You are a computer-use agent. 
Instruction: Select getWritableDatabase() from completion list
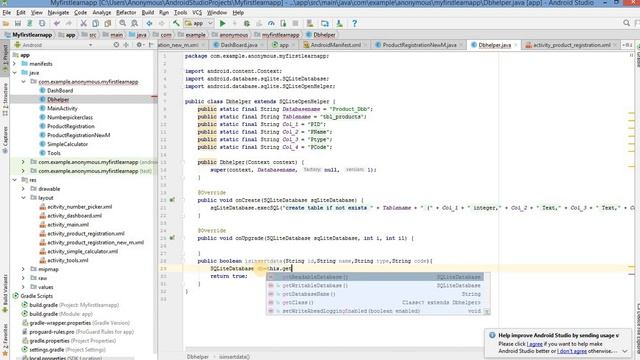[375, 286]
